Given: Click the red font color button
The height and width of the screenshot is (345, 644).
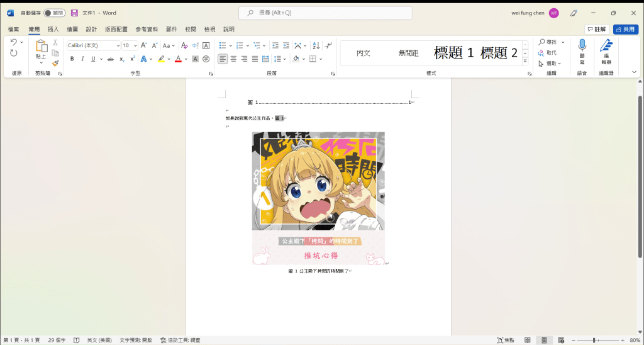Looking at the screenshot, I should tap(178, 59).
